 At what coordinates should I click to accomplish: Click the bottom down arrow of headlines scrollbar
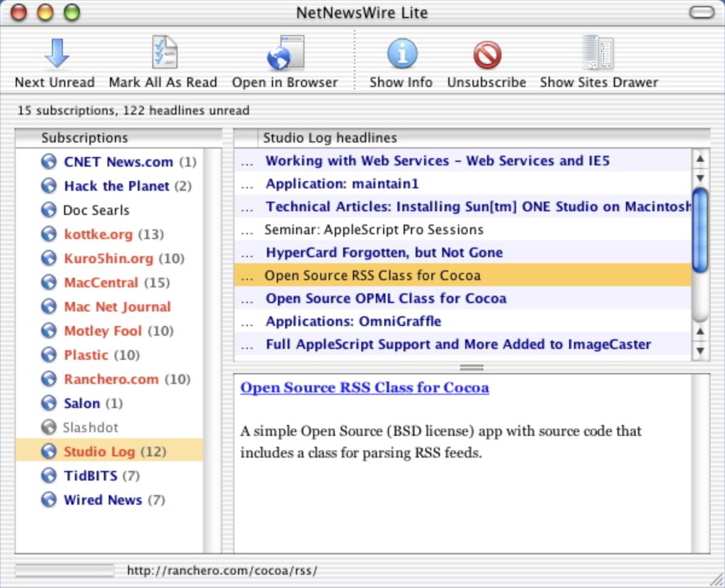(700, 350)
